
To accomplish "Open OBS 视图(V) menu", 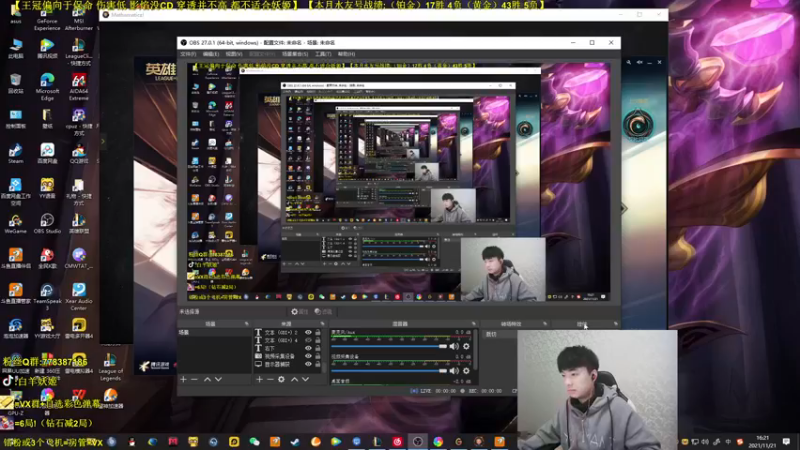I will 234,54.
